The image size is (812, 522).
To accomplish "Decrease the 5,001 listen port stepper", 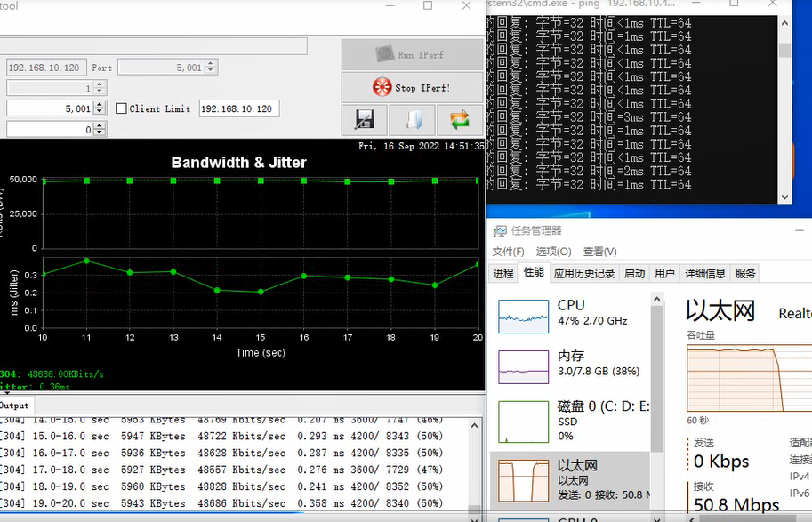I will point(100,112).
